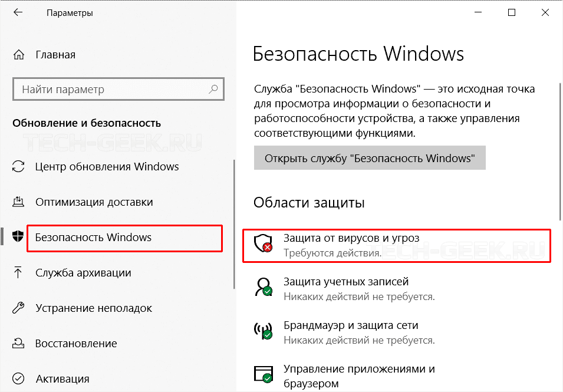Click the Activation (Активация) checkmark icon
This screenshot has width=563, height=392.
tap(18, 378)
